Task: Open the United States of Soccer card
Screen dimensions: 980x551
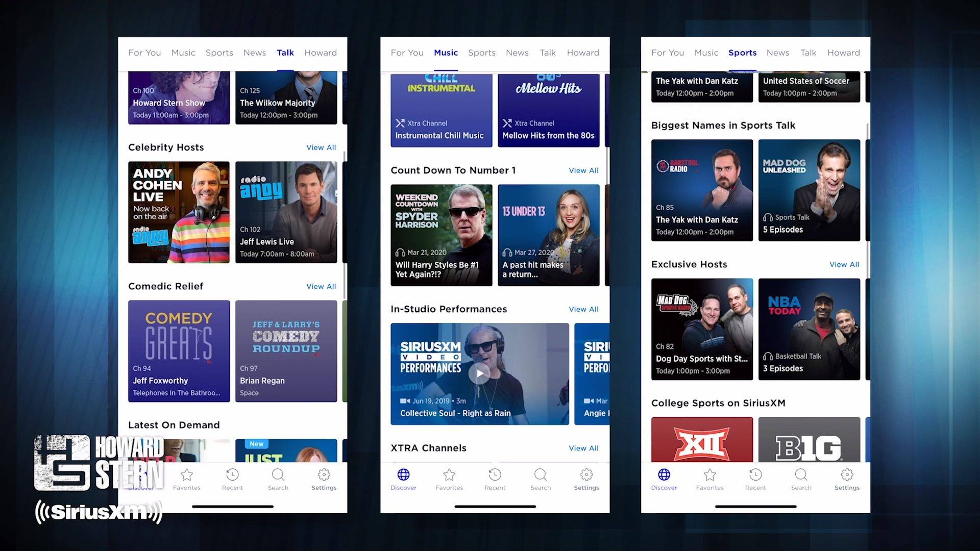Action: pyautogui.click(x=810, y=87)
